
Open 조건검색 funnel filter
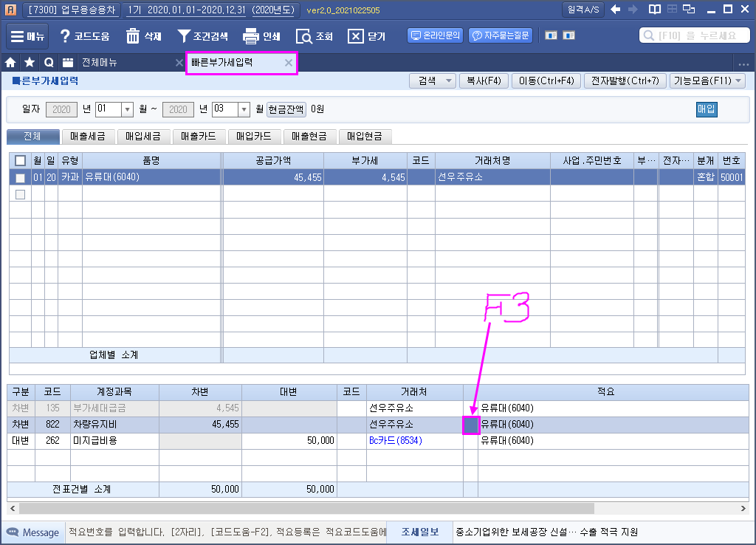tap(202, 36)
